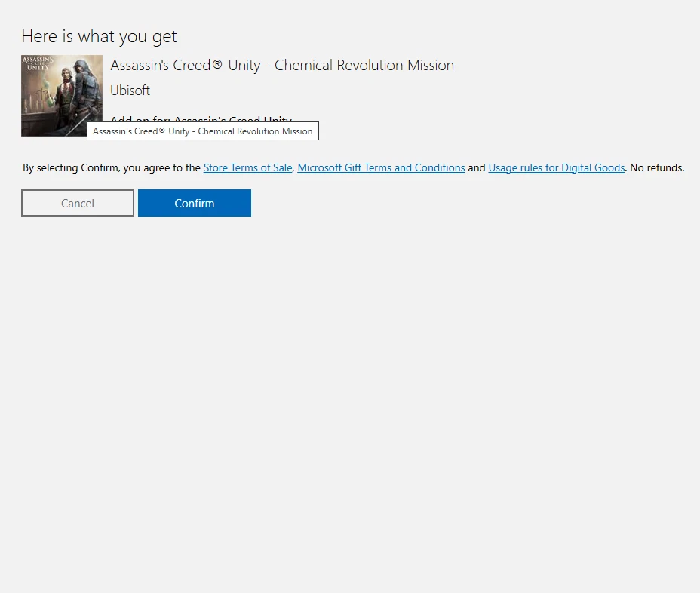
Task: Click the Confirm button to complete purchase
Action: pyautogui.click(x=194, y=203)
